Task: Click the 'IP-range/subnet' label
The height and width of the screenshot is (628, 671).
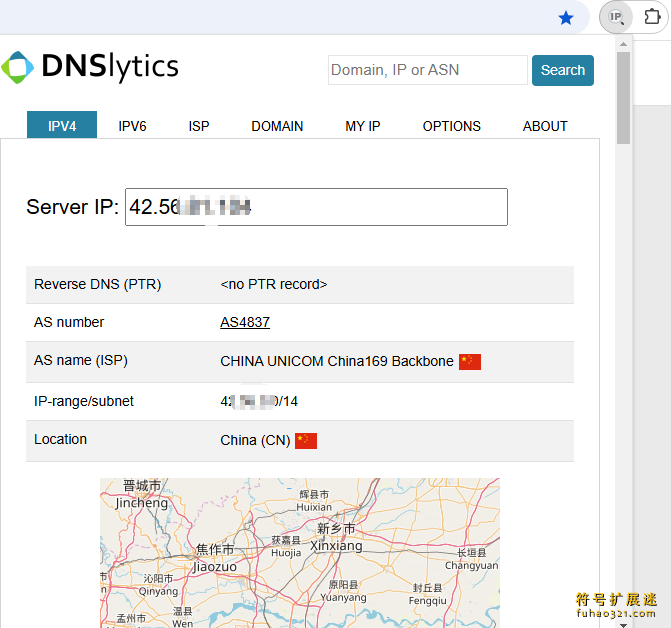Action: coord(84,401)
